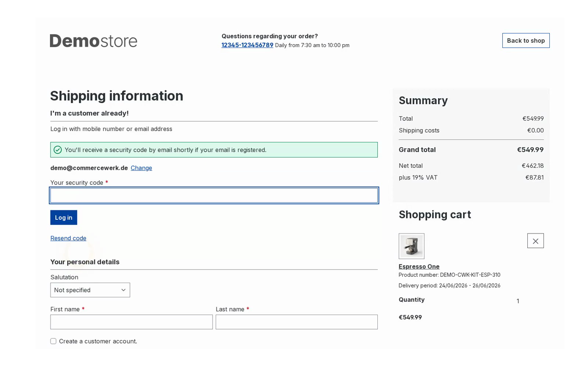This screenshot has width=588, height=368.
Task: Focus the security code input field
Action: (x=214, y=195)
